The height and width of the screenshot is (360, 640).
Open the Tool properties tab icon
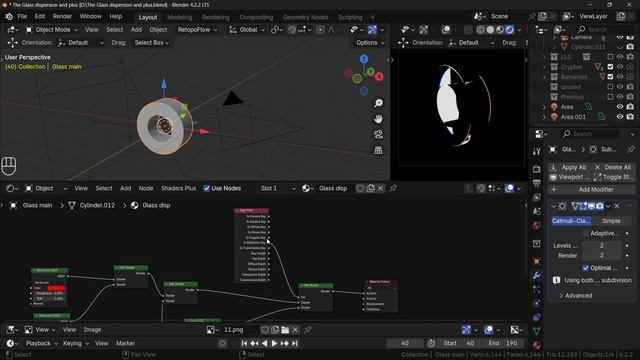[x=537, y=151]
